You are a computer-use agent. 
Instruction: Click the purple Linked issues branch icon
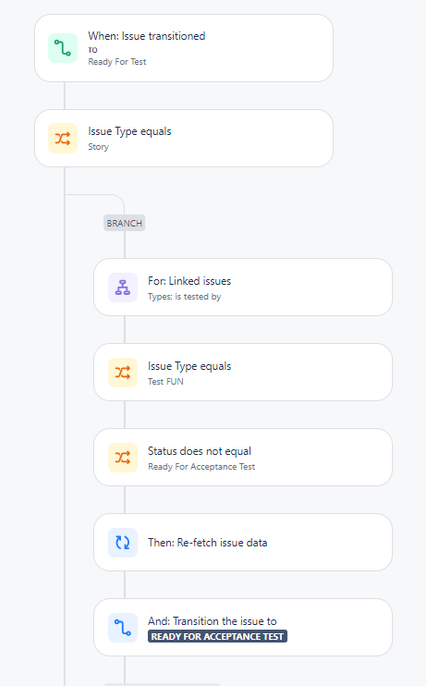click(122, 287)
